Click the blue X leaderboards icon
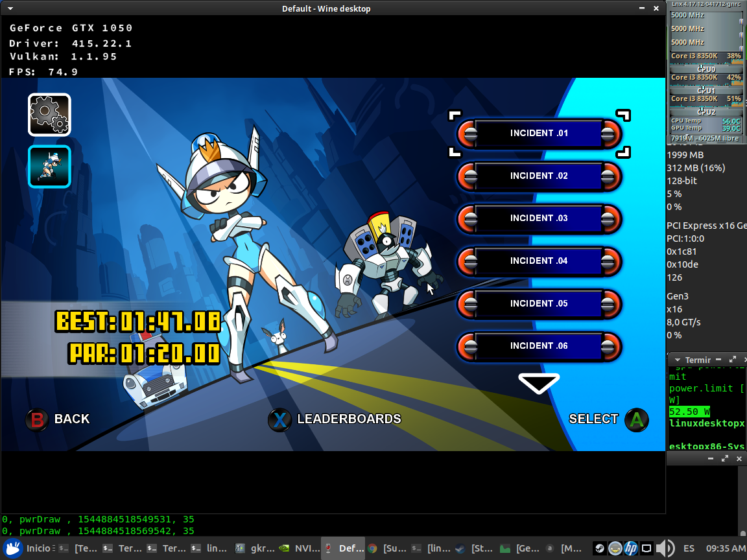Image resolution: width=747 pixels, height=560 pixels. [279, 420]
